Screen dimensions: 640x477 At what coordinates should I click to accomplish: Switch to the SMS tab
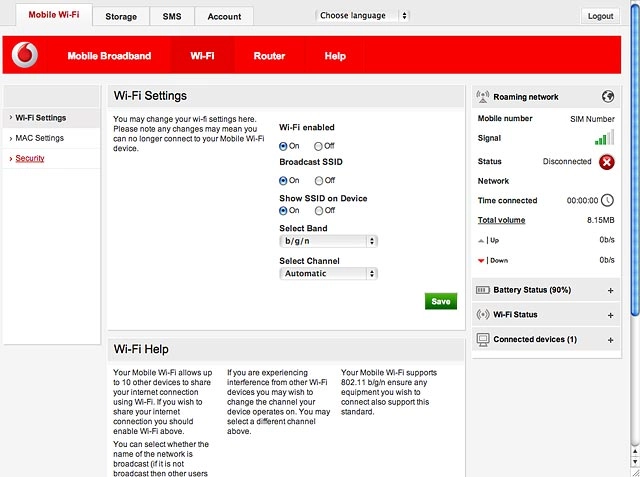[172, 17]
